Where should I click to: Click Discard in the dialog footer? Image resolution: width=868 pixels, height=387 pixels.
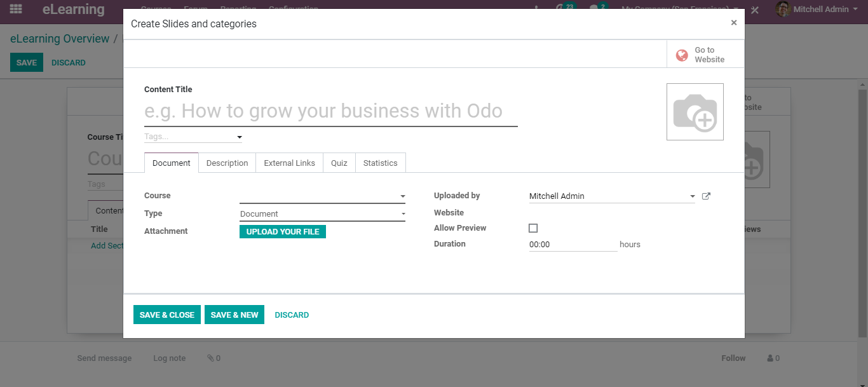[292, 315]
